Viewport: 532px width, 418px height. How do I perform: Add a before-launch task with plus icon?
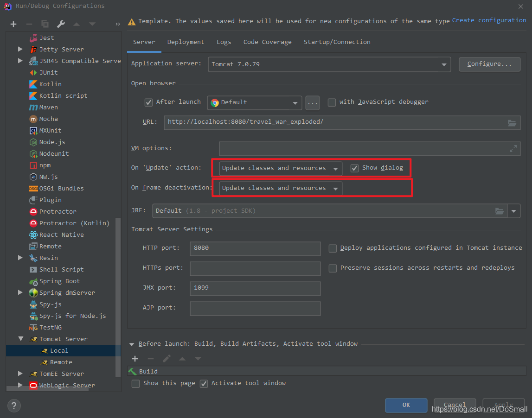(x=135, y=359)
